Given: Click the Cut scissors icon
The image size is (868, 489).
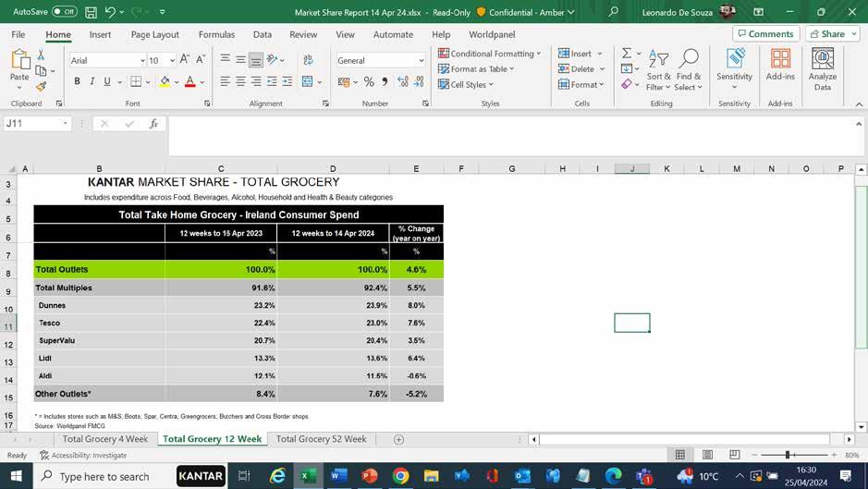Looking at the screenshot, I should click(x=41, y=55).
